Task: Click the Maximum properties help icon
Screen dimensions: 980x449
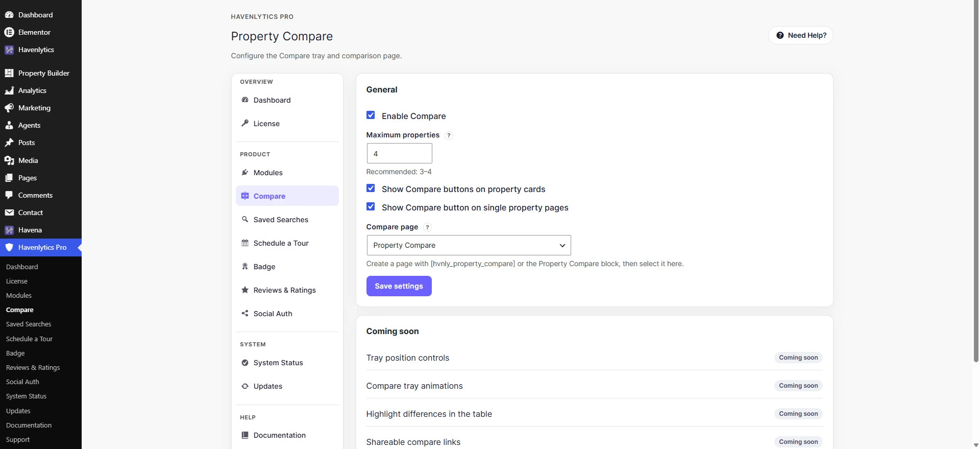Action: pyautogui.click(x=449, y=135)
